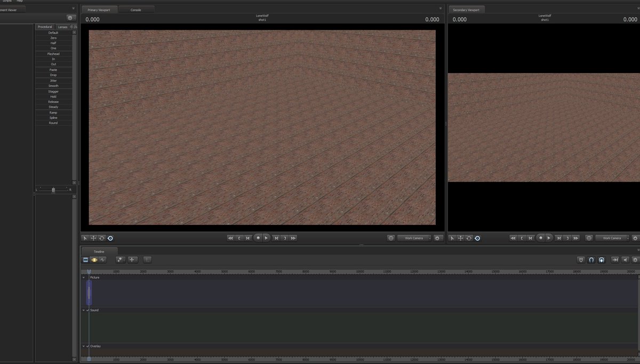Viewport: 640px width, 364px height.
Task: Step forward one frame in Primary Viewport
Action: tap(276, 238)
